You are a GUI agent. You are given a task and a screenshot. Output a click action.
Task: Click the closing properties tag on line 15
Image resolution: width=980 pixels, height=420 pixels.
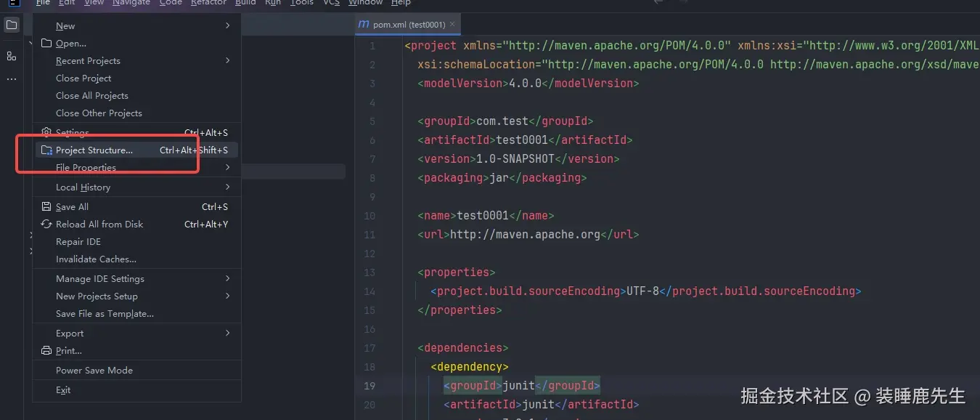460,310
